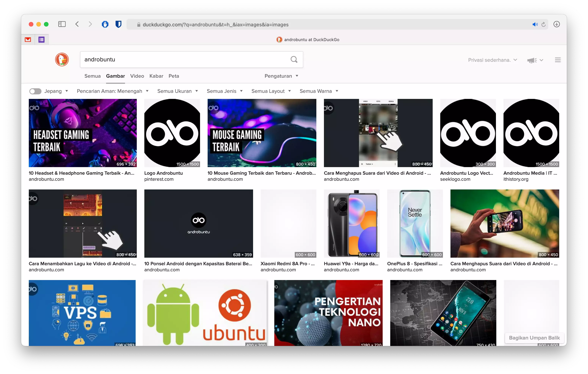
Task: Click the privacy shield icon in toolbar
Action: (118, 24)
